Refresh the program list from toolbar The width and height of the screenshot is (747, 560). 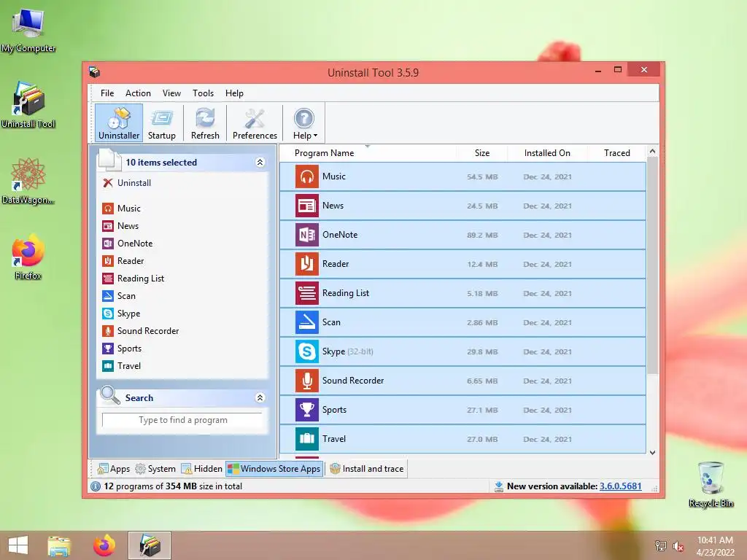(x=205, y=122)
